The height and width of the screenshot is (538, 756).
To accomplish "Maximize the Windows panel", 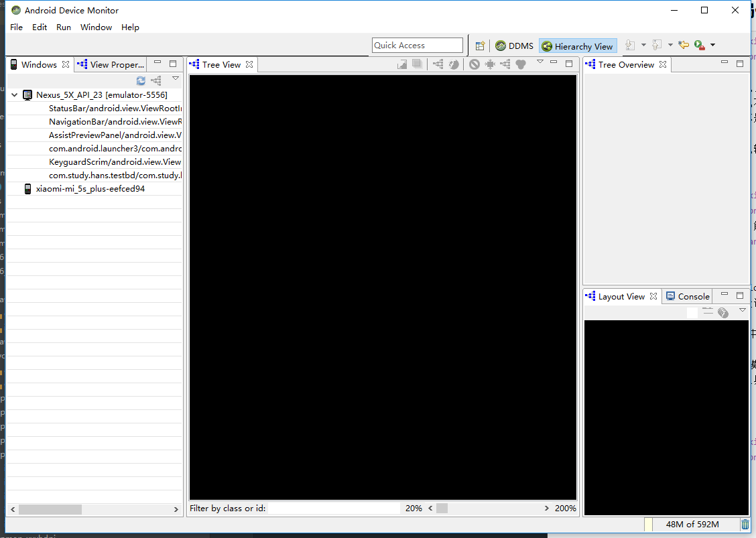I will [x=173, y=64].
